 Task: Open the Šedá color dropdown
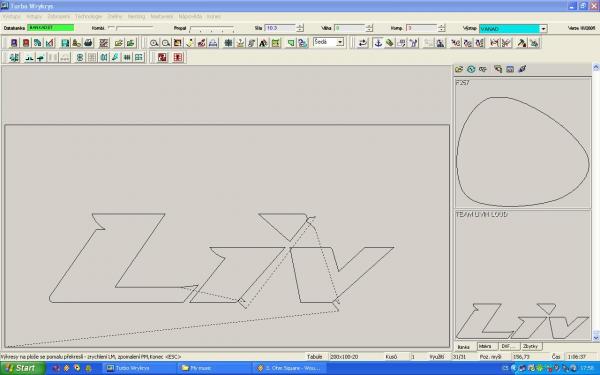(x=329, y=42)
